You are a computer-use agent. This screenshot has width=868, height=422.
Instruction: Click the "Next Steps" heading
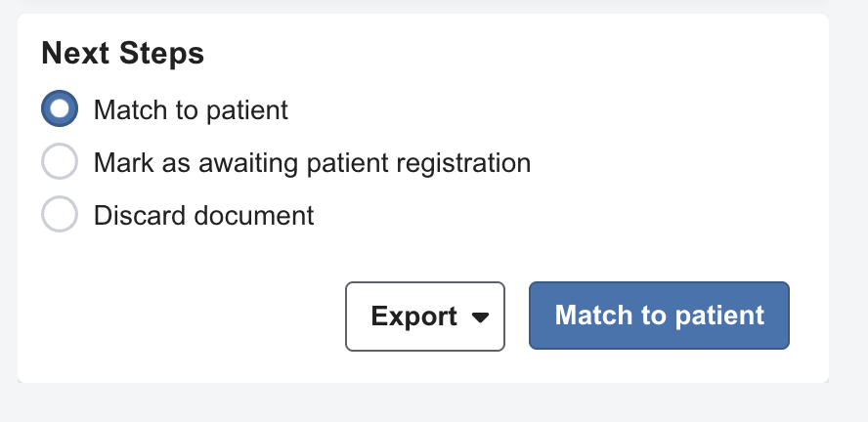click(x=122, y=54)
